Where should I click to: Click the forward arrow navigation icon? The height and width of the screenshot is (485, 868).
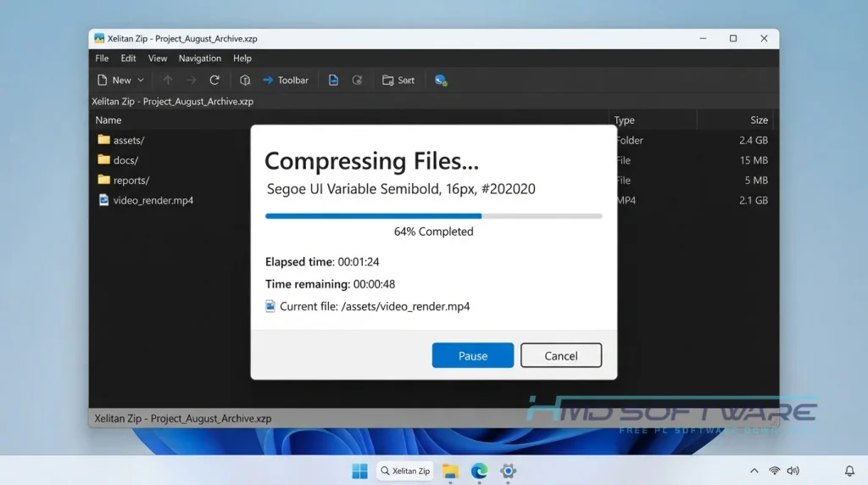tap(191, 81)
